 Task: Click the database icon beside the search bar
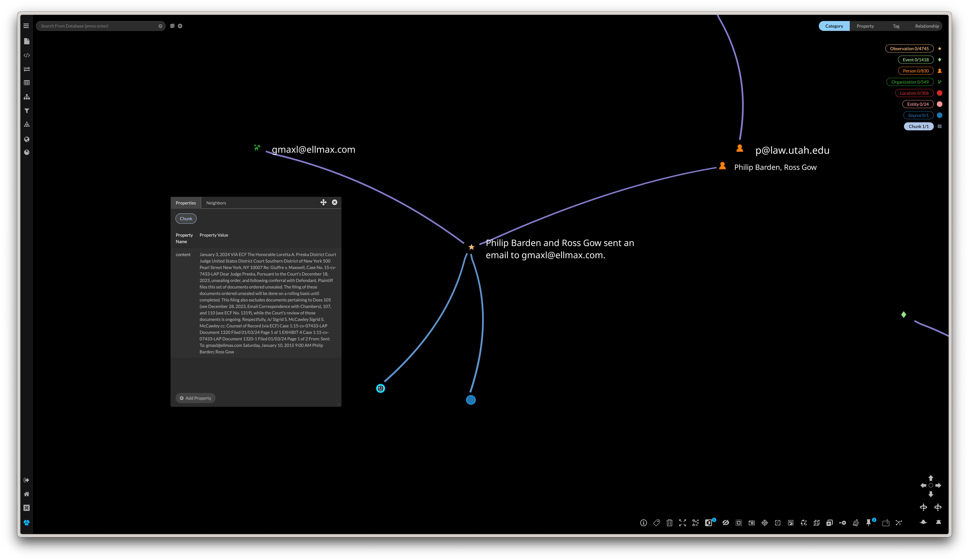coord(172,26)
